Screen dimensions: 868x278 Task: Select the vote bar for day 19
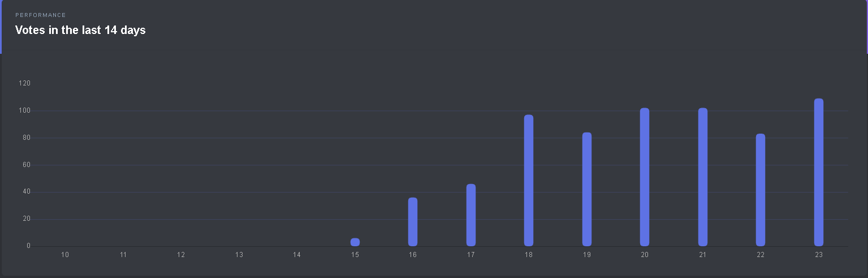[x=587, y=189]
